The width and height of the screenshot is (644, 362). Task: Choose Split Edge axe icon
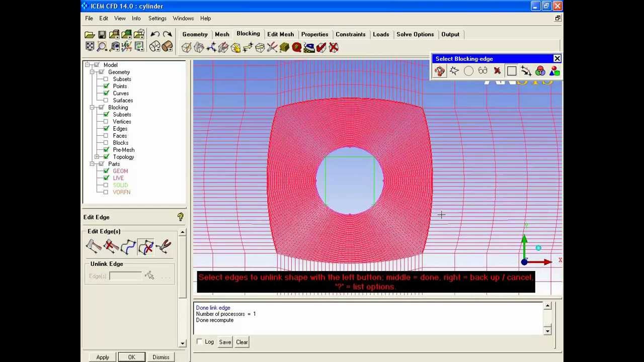point(94,246)
